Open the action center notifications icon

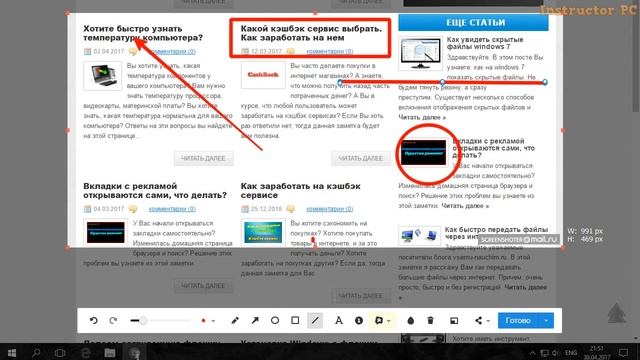click(623, 353)
